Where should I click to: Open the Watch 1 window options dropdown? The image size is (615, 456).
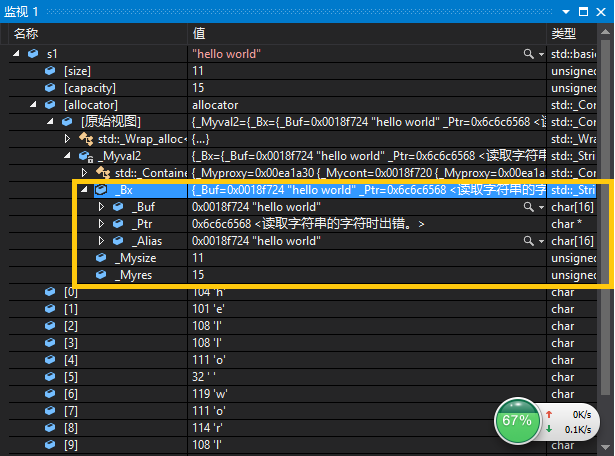point(566,12)
